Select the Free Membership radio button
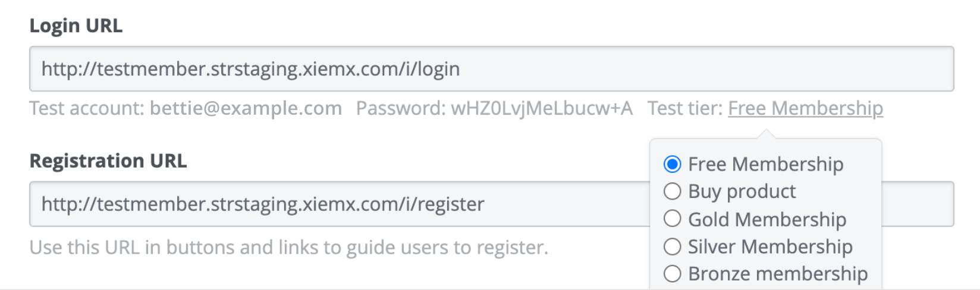The width and height of the screenshot is (980, 290). click(672, 164)
